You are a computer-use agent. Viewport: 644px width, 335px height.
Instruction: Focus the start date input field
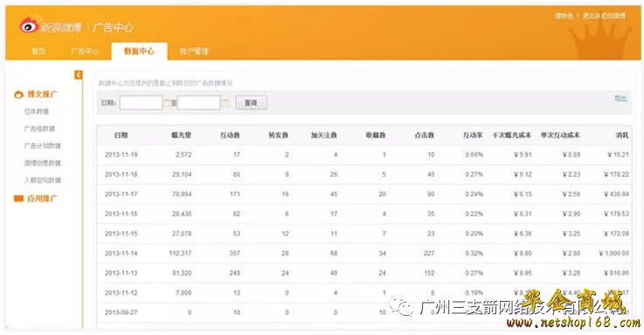[142, 102]
